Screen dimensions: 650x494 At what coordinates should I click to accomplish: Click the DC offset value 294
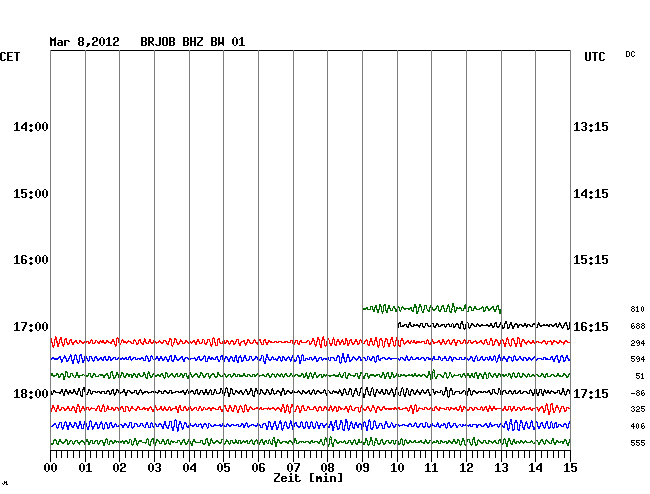tap(638, 343)
